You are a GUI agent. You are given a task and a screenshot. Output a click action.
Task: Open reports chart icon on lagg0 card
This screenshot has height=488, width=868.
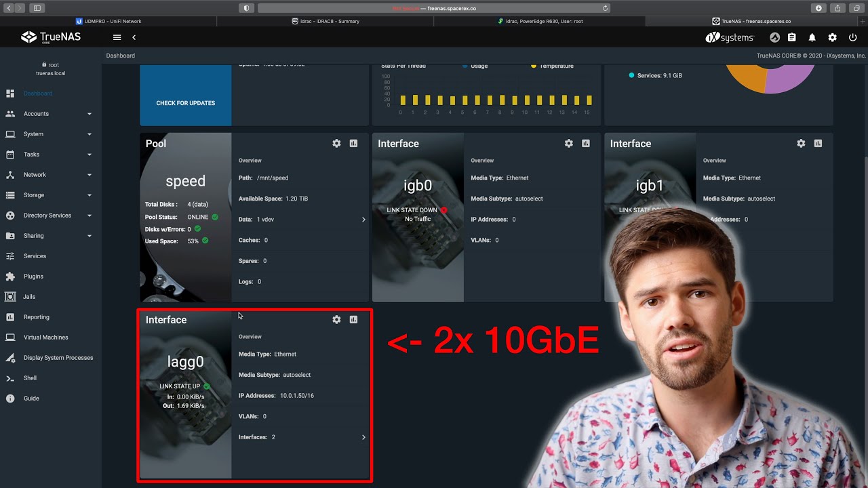click(x=353, y=319)
